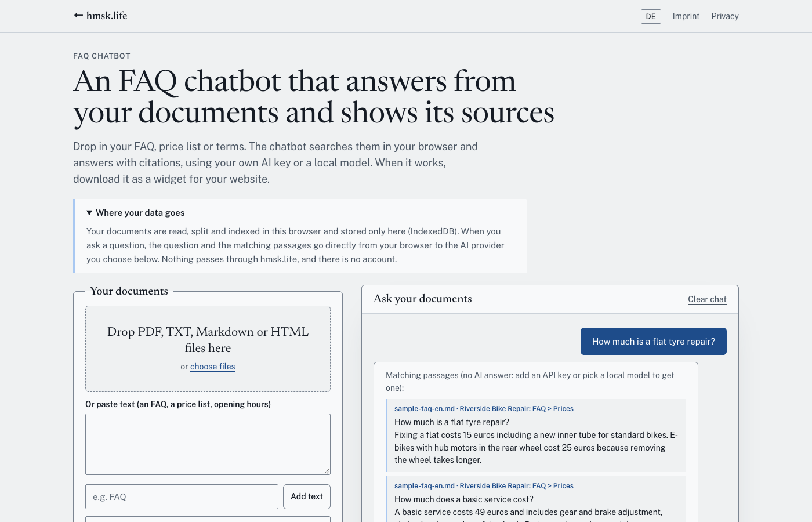Open the first 'sample-faq-en.md' Prices source above flat tyre
This screenshot has height=522, width=812.
tap(484, 409)
